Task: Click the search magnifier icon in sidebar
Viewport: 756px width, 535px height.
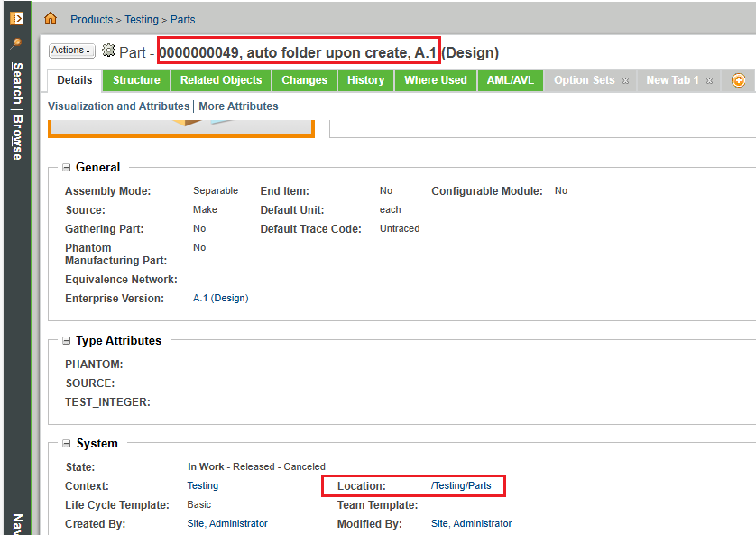Action: click(x=16, y=43)
